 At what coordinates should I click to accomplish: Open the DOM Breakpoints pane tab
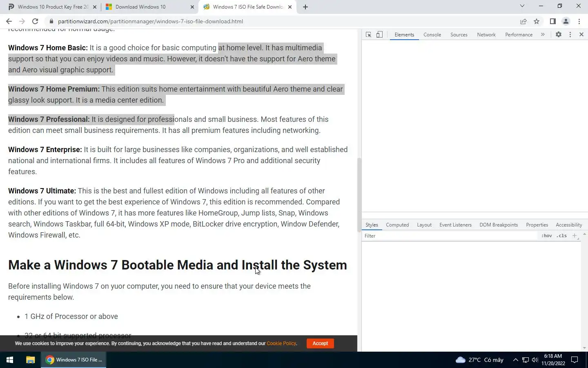[499, 225]
